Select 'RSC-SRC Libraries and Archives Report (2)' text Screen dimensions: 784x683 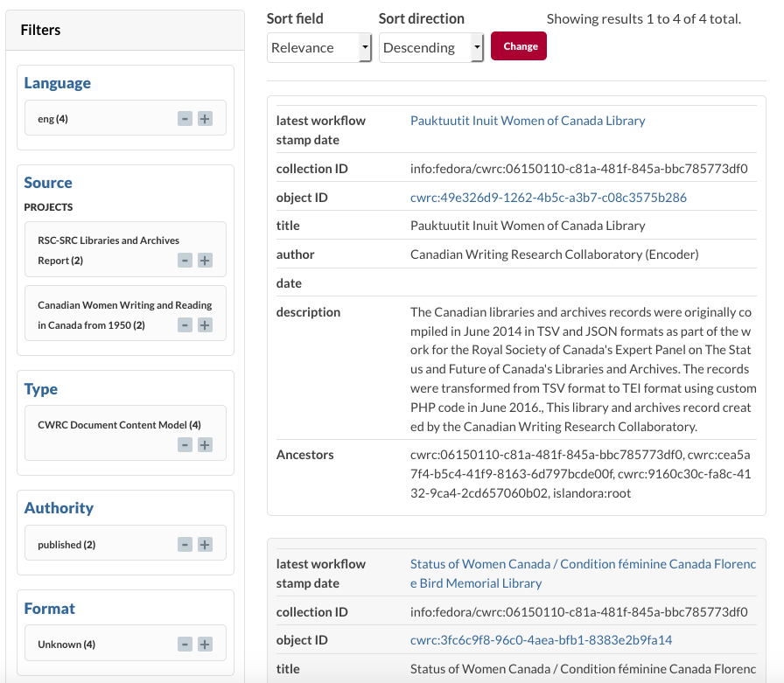(x=108, y=250)
